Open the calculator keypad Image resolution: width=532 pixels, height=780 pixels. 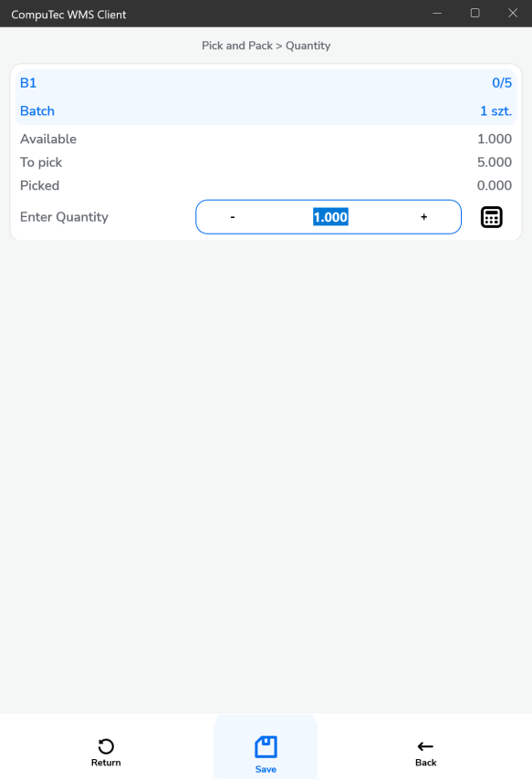[491, 216]
